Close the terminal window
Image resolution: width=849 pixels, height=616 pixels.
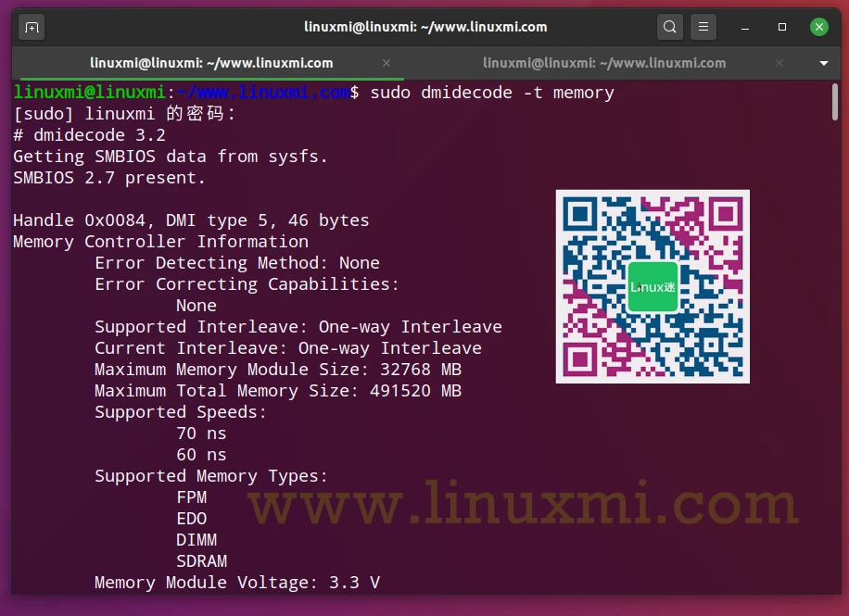[x=819, y=27]
